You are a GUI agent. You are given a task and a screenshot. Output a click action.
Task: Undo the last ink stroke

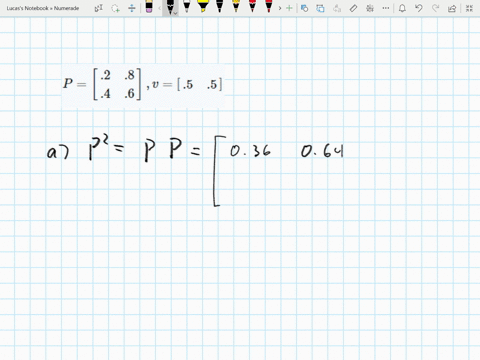[419, 8]
